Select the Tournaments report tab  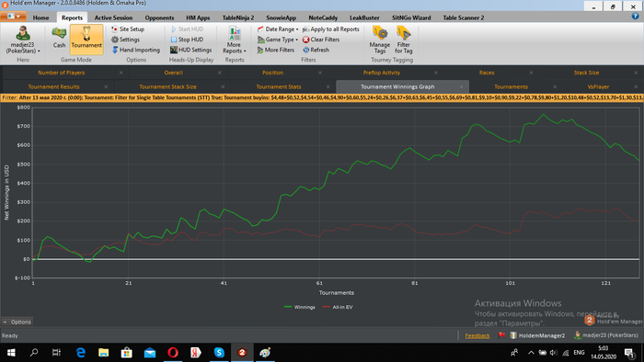pos(511,87)
